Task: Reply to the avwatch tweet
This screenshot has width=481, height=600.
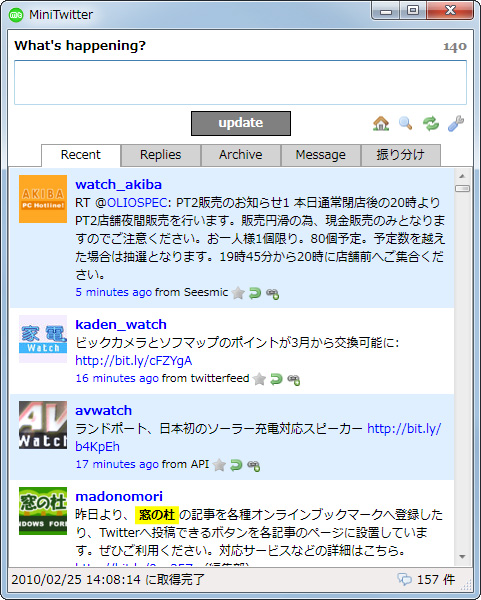Action: [236, 465]
